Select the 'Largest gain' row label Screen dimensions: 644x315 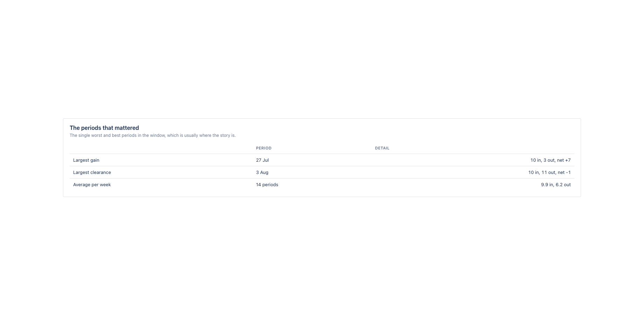86,160
